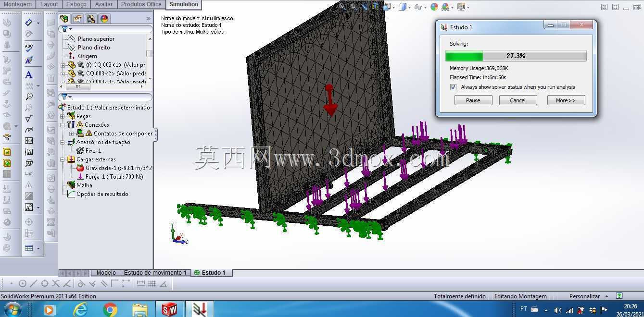Expand the CQ 003<2> component
The width and height of the screenshot is (644, 317).
63,73
